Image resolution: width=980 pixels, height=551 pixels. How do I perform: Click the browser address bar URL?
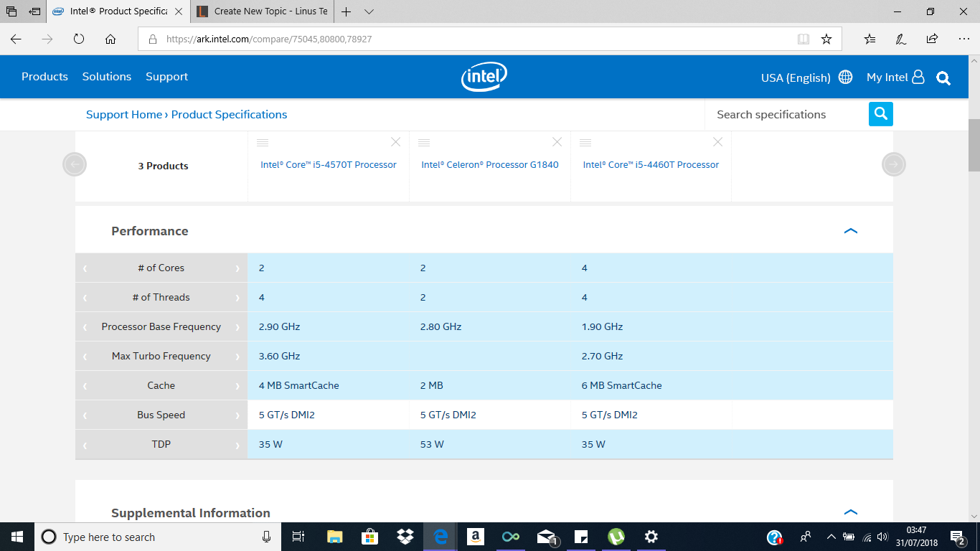point(269,39)
